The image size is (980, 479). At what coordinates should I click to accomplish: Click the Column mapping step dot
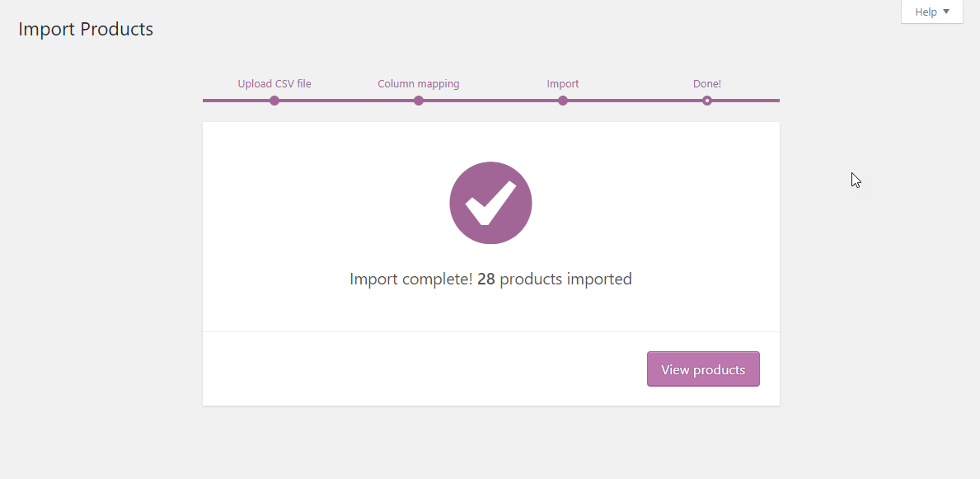click(x=419, y=101)
